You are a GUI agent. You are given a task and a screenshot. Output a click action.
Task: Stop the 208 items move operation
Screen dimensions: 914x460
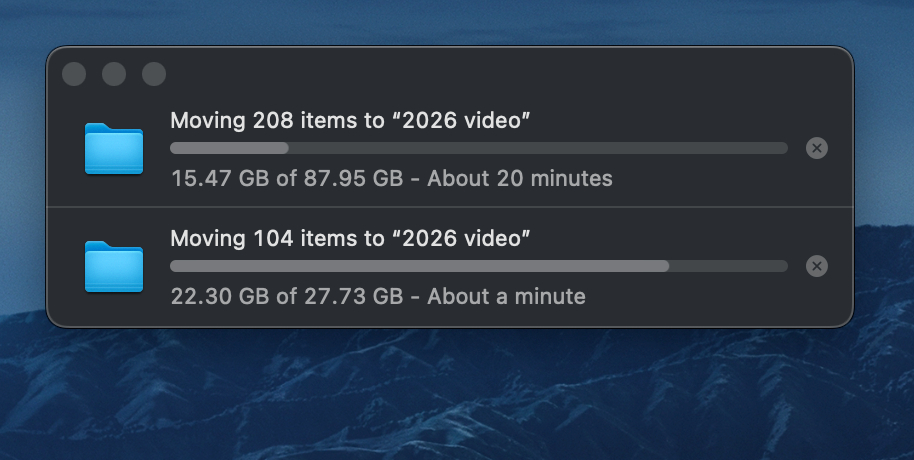tap(817, 149)
